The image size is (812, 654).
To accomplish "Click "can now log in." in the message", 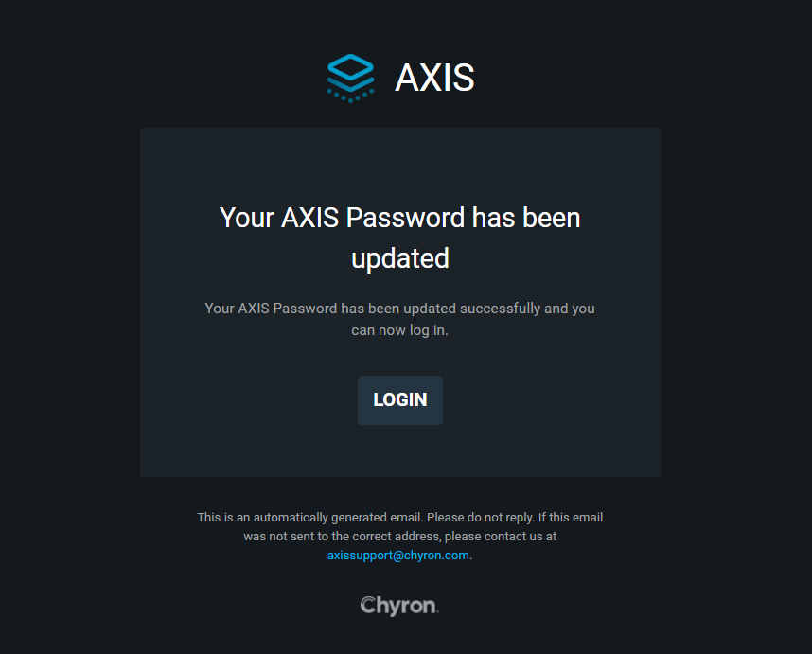I will (x=399, y=331).
